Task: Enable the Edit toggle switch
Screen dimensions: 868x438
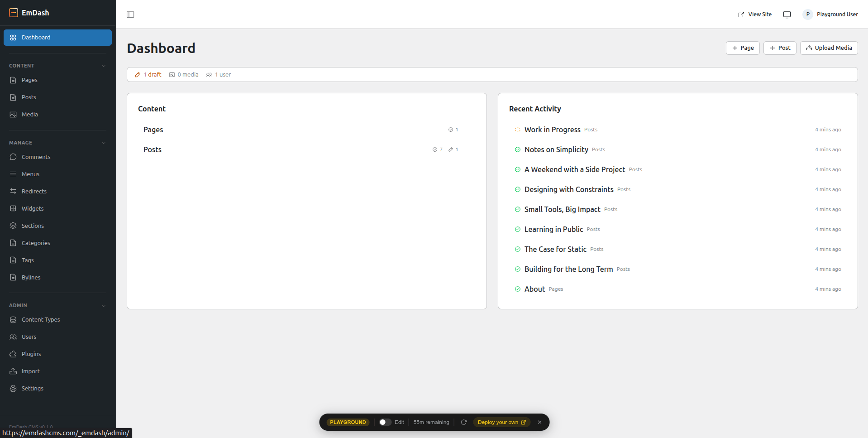Action: 385,422
